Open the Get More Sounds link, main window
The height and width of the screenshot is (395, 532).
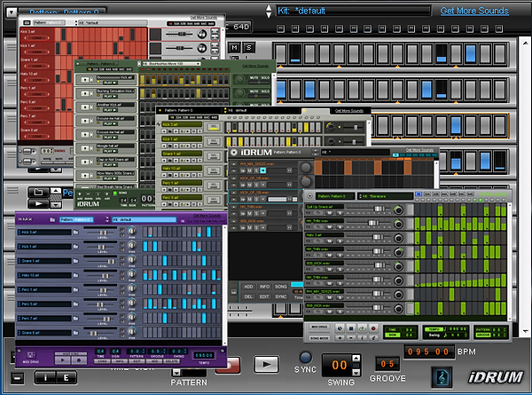(x=474, y=11)
